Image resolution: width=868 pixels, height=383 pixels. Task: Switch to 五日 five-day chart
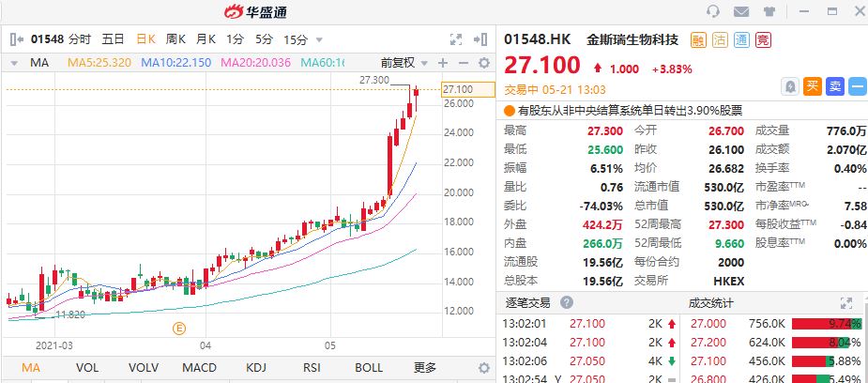pyautogui.click(x=113, y=39)
